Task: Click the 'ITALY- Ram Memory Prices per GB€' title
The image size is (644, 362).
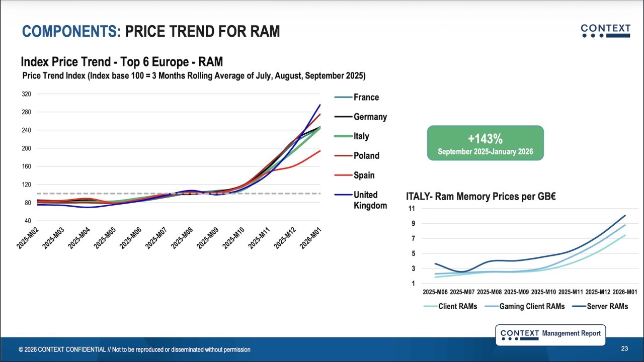Action: point(480,197)
